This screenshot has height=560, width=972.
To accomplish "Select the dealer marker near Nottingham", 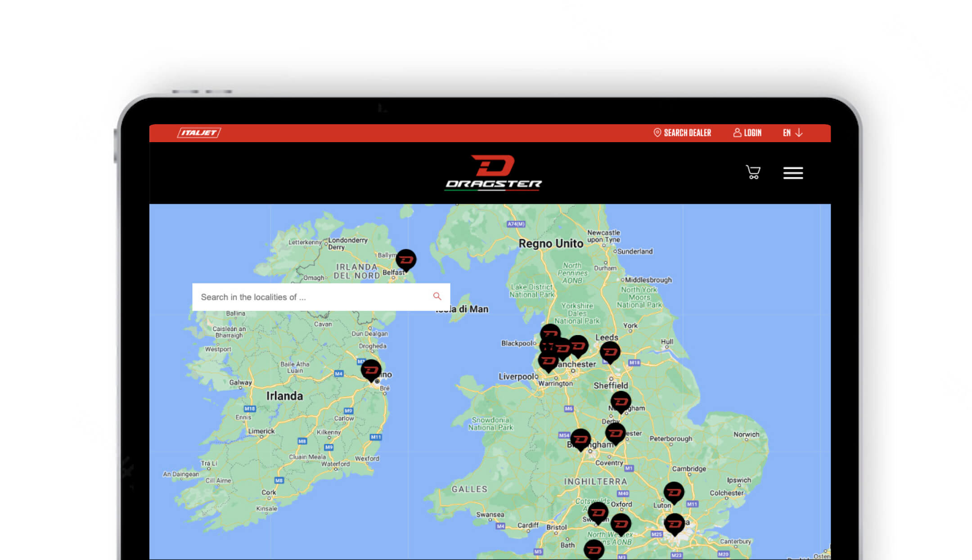I will (x=621, y=402).
